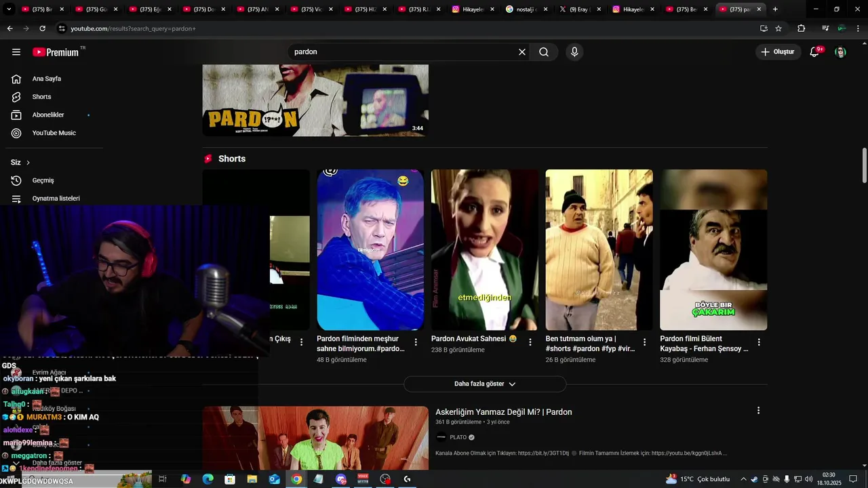Open Bülent Kayabaş short thumbnail
The height and width of the screenshot is (488, 868).
[713, 249]
